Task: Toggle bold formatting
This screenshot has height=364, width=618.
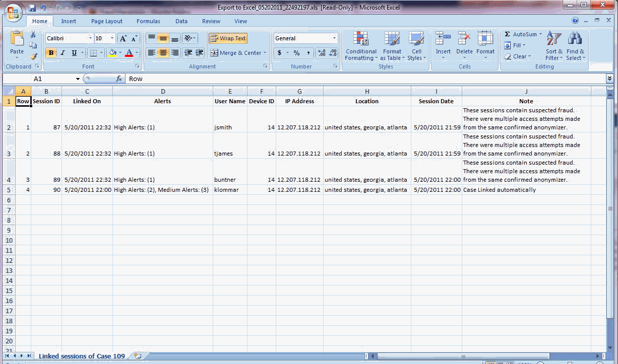Action: point(51,53)
